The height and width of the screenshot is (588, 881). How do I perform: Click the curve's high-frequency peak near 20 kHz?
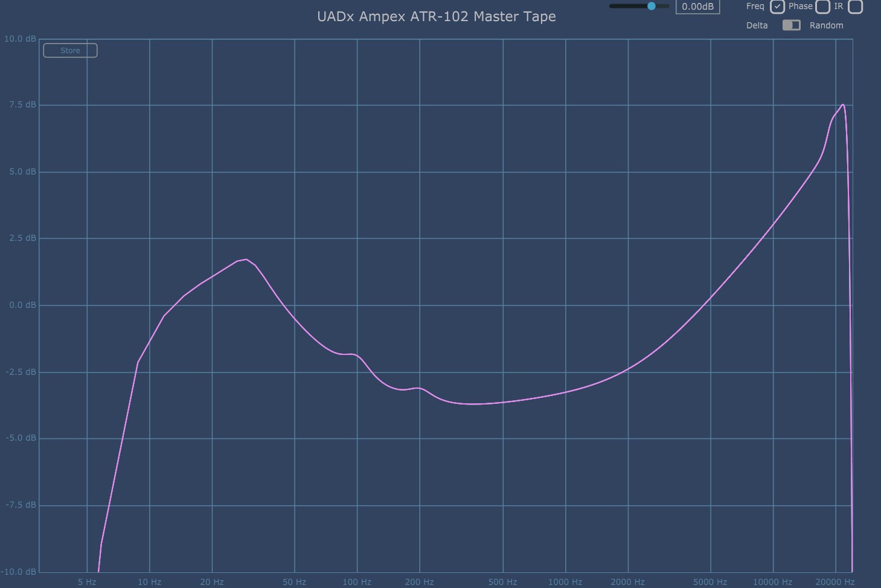point(842,105)
